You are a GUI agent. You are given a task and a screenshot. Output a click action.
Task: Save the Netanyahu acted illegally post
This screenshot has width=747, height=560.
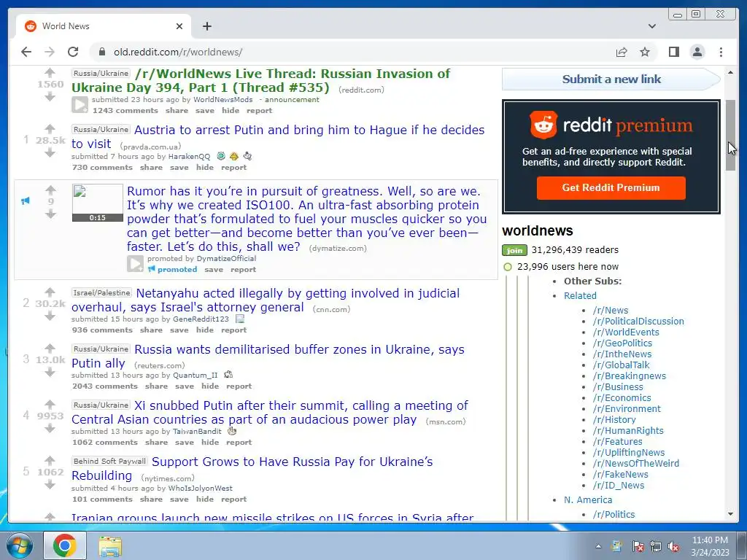pyautogui.click(x=179, y=330)
